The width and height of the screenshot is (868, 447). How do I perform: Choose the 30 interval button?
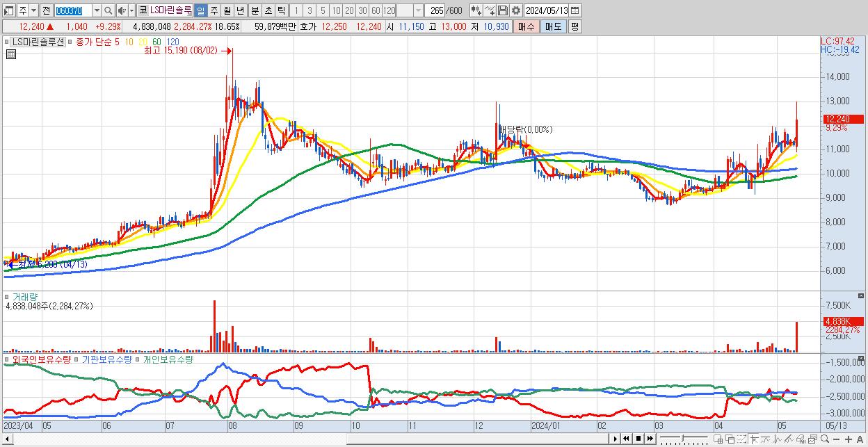coord(362,11)
